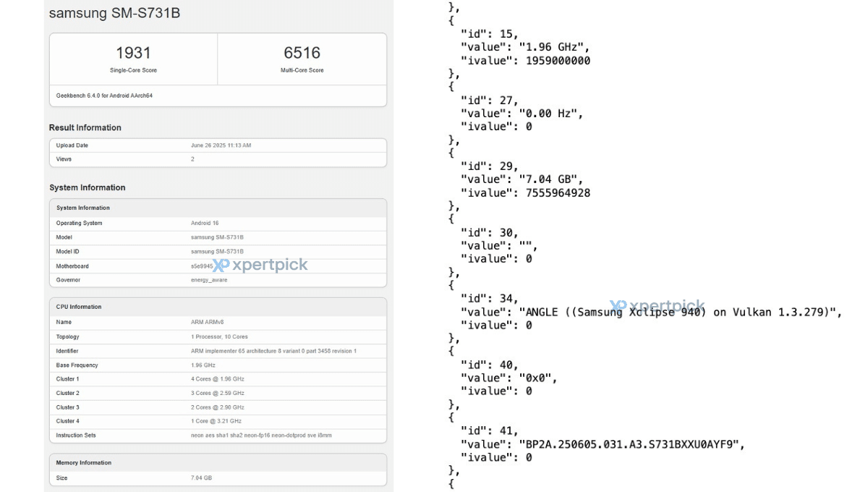Click the CPU Information section header
Screen dimensions: 868x492
[79, 306]
